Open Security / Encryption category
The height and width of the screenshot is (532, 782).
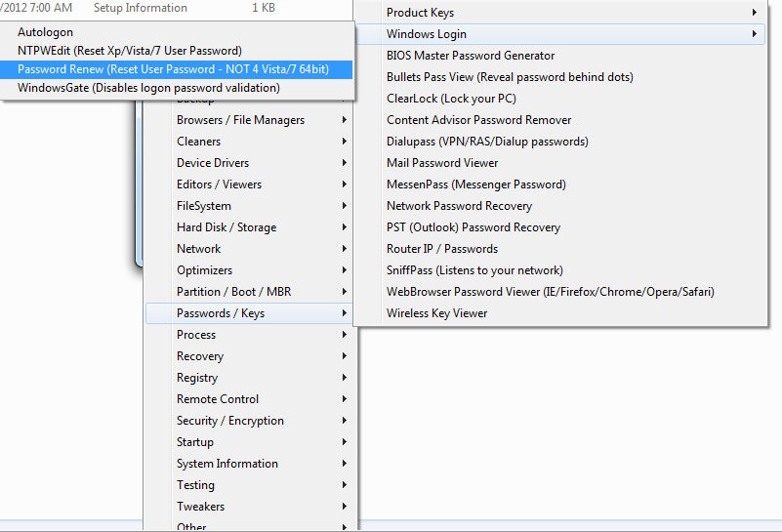pos(249,420)
